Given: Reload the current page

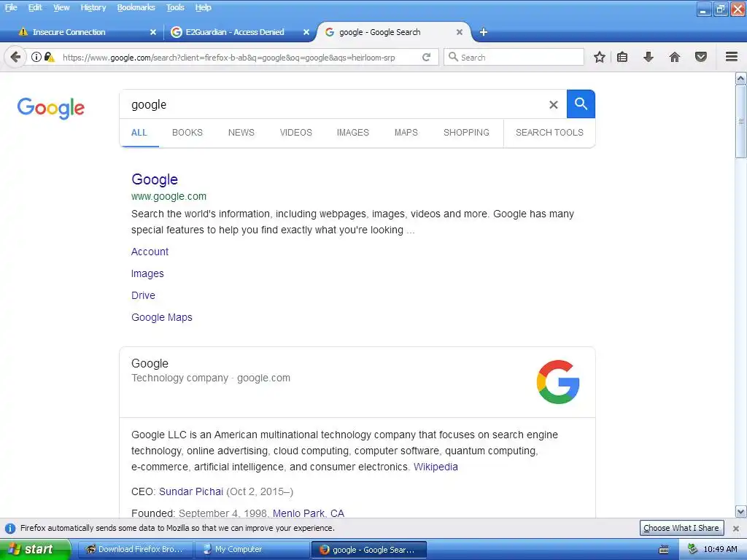Looking at the screenshot, I should 426,57.
